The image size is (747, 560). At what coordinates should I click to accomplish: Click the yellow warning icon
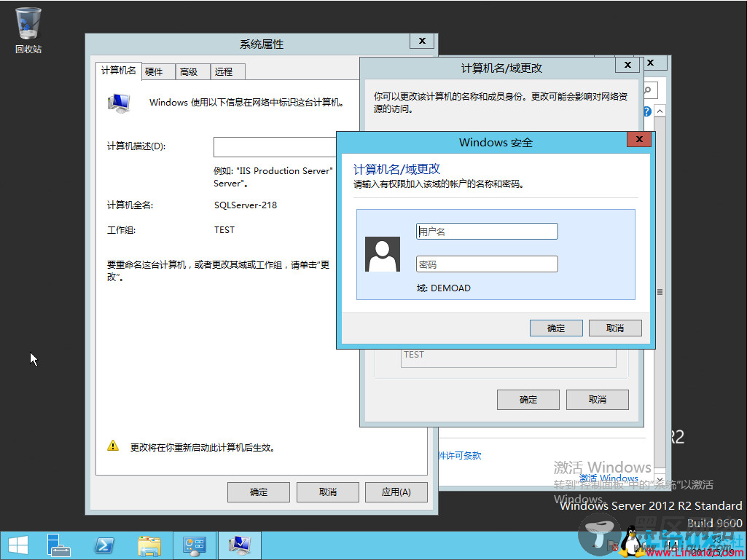pyautogui.click(x=113, y=446)
